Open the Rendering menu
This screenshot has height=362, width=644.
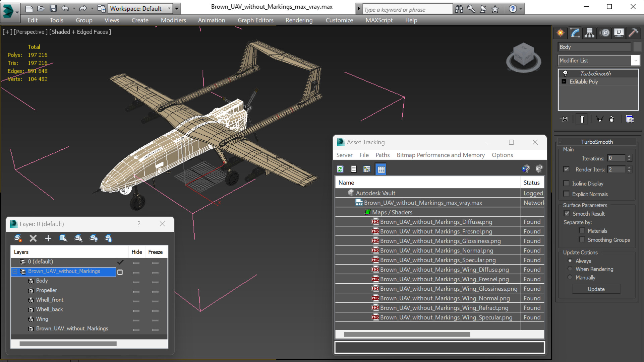tap(299, 20)
